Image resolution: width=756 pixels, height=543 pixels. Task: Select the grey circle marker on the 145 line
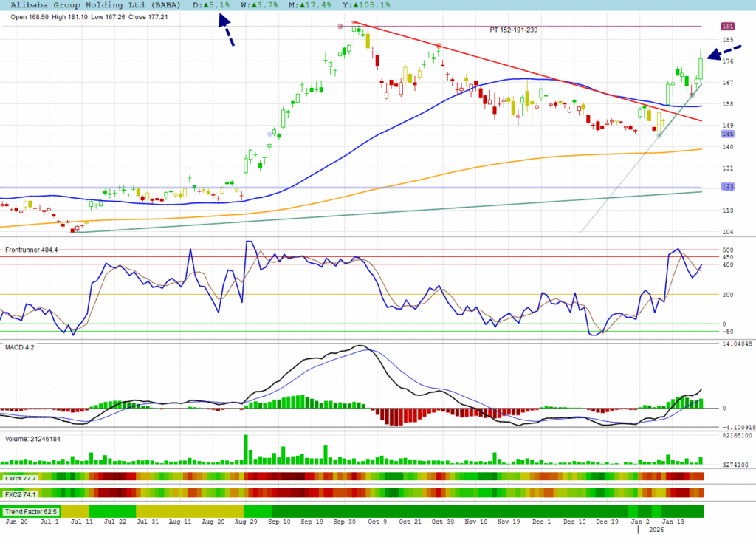pos(270,134)
